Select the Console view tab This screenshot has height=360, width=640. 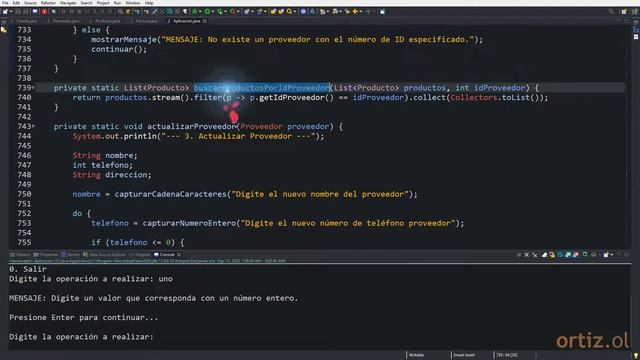click(x=167, y=255)
